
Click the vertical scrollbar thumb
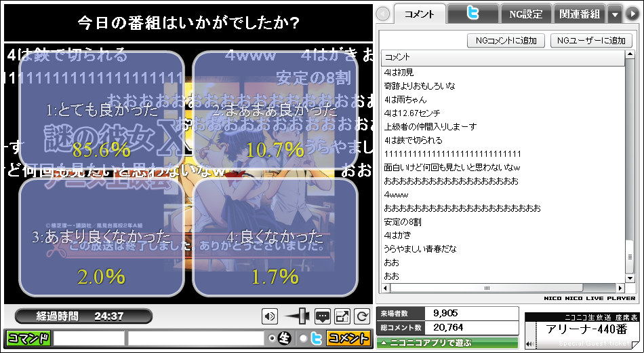point(630,257)
